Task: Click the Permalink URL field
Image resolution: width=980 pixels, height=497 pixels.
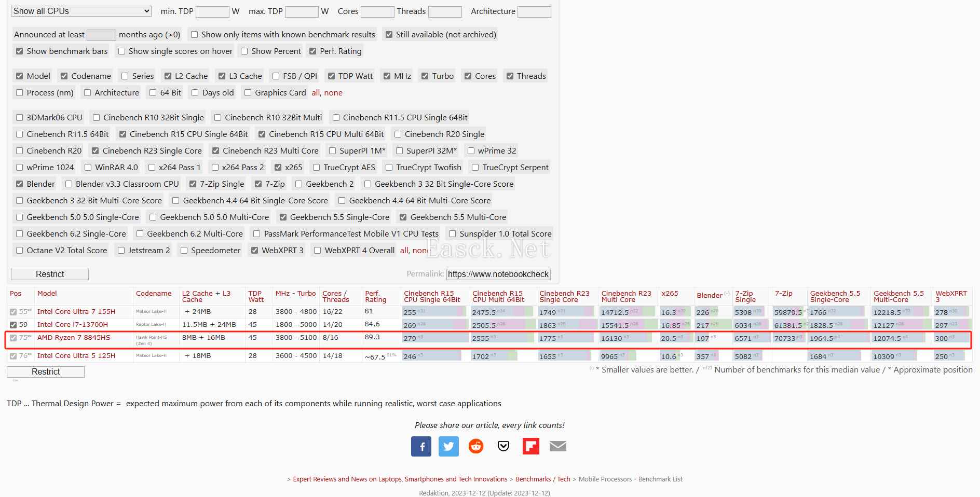Action: pos(498,274)
